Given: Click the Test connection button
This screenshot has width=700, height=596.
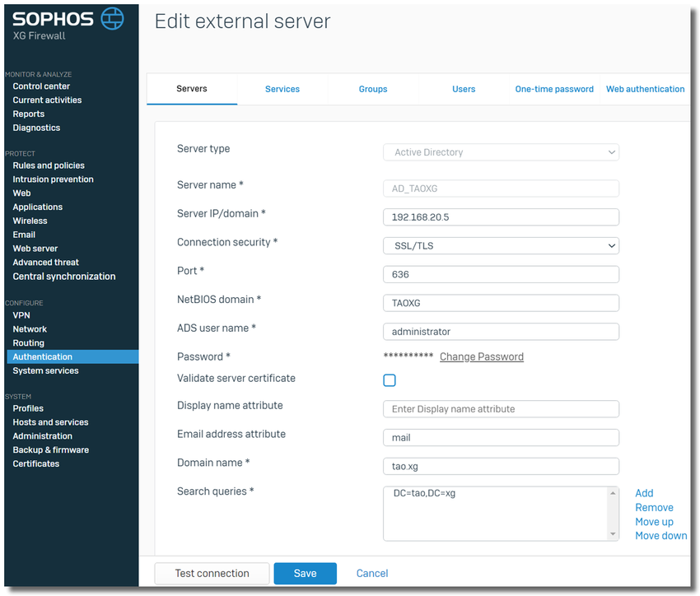Looking at the screenshot, I should point(212,574).
